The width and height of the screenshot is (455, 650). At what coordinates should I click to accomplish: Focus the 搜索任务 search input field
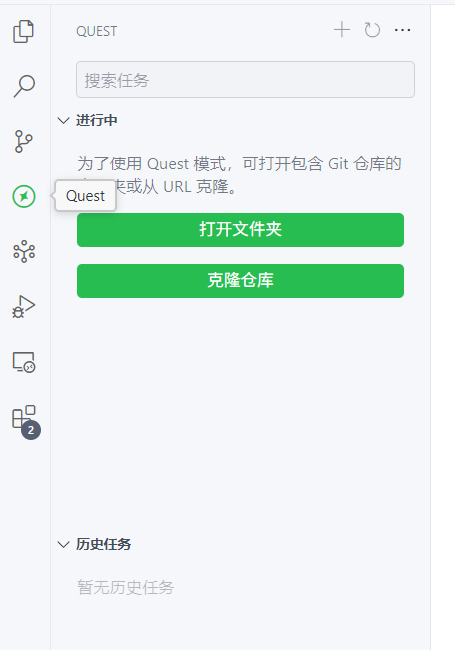[x=245, y=80]
